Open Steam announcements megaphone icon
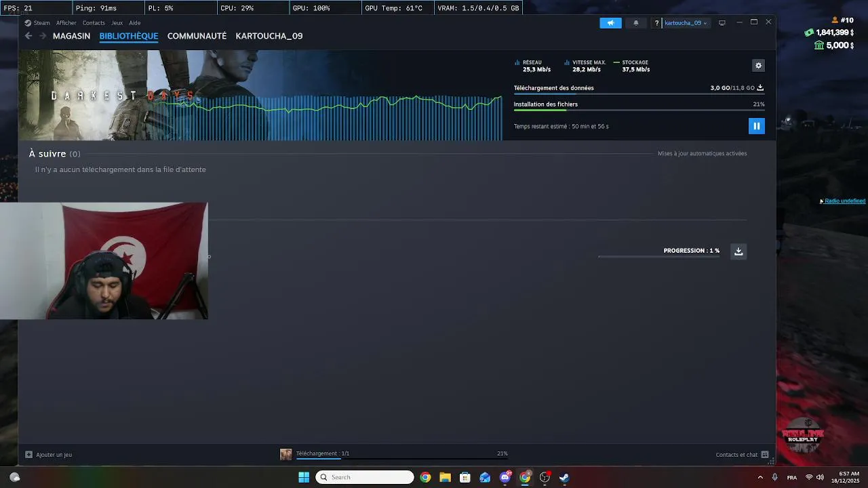 [x=610, y=23]
